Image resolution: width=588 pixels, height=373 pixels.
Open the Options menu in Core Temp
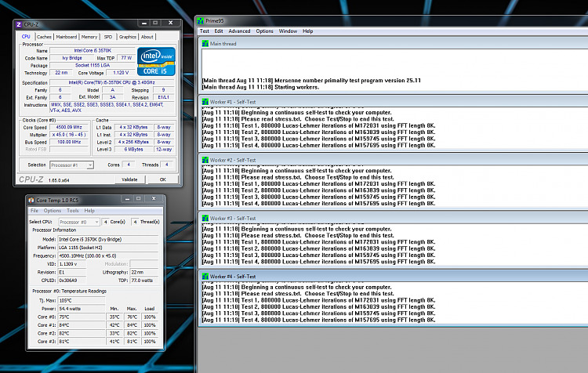[52, 211]
